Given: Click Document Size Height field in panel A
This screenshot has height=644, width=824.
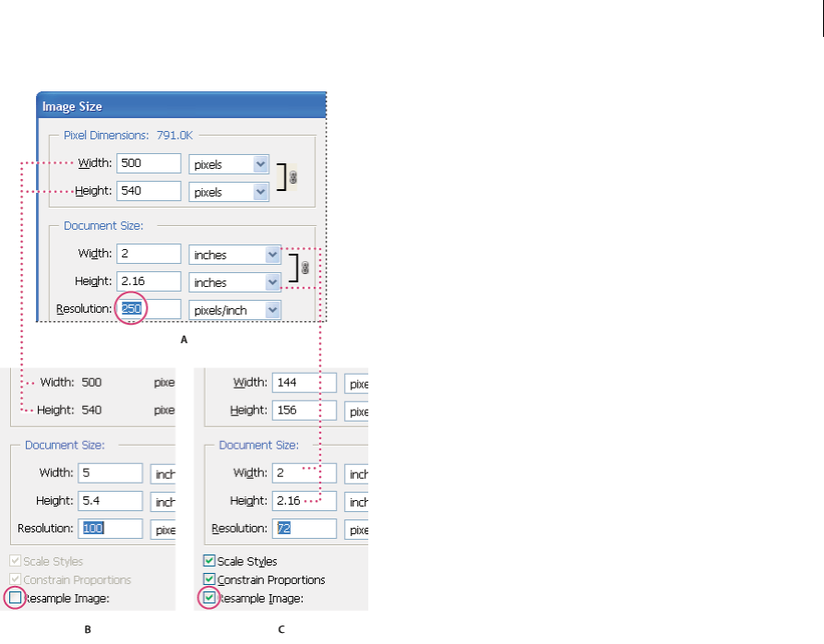Looking at the screenshot, I should pyautogui.click(x=149, y=281).
